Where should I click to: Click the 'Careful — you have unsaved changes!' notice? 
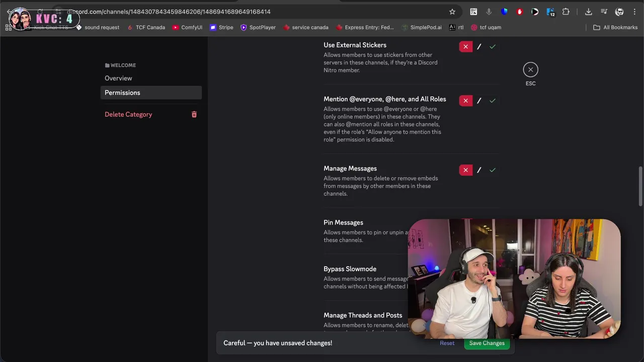coord(278,343)
